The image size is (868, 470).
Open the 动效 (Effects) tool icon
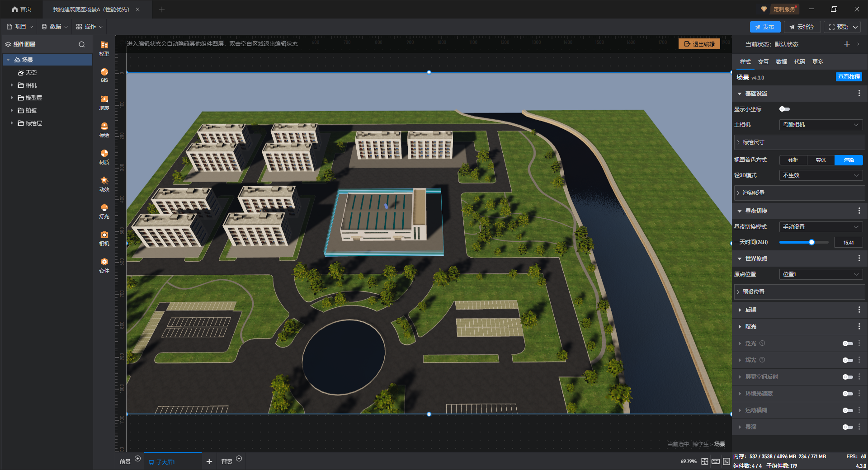(104, 183)
